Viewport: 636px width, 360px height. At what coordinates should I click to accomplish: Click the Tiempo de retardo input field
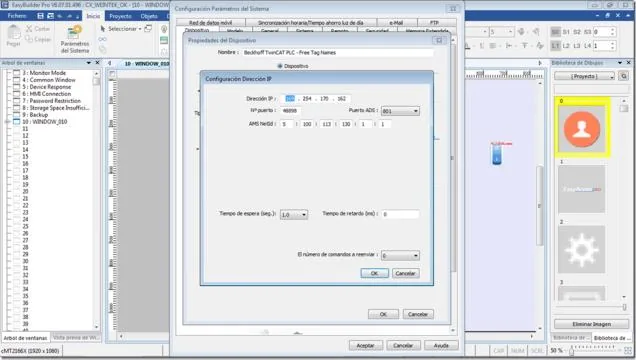pos(400,214)
